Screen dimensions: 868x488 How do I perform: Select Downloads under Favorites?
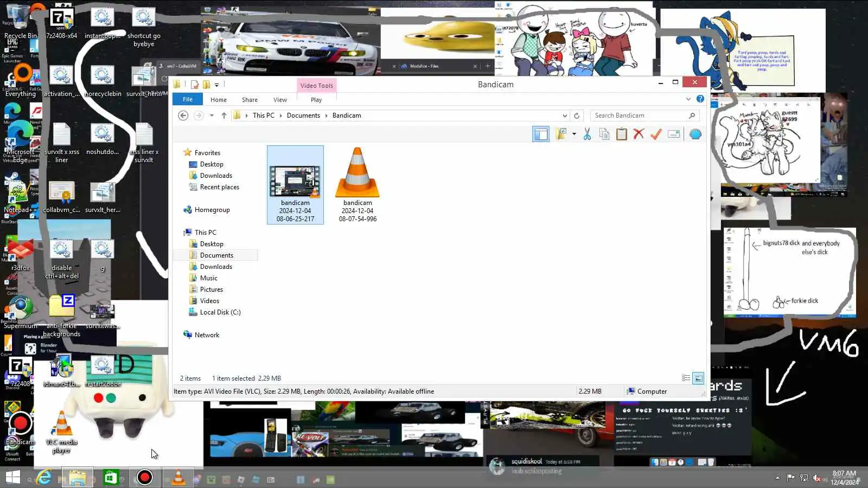[216, 176]
